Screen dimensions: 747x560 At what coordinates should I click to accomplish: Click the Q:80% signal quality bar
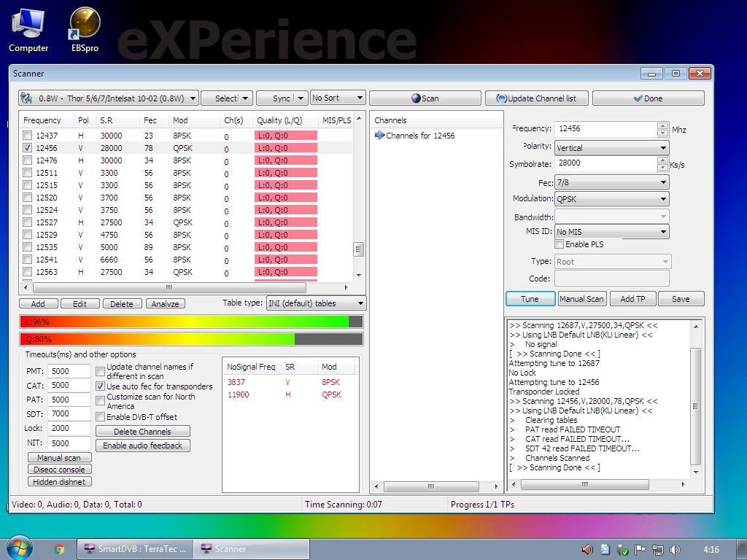click(x=192, y=339)
